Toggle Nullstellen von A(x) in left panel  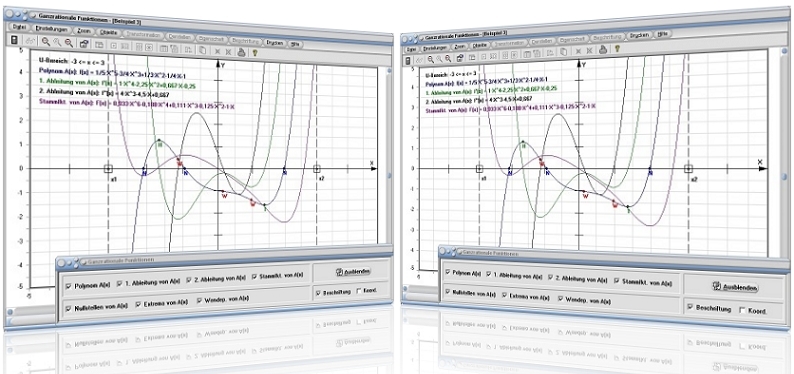pyautogui.click(x=69, y=308)
